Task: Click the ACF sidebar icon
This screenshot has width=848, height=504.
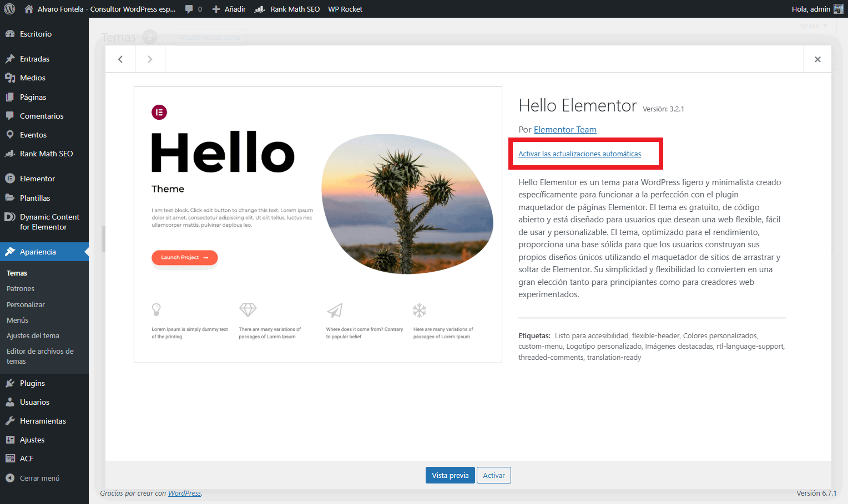Action: click(x=10, y=459)
